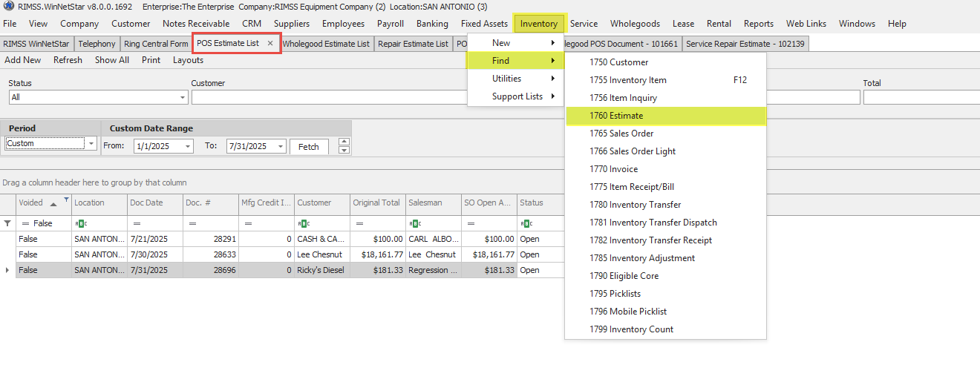Choose 1755 Inventory Item from the Find submenu

[x=666, y=80]
